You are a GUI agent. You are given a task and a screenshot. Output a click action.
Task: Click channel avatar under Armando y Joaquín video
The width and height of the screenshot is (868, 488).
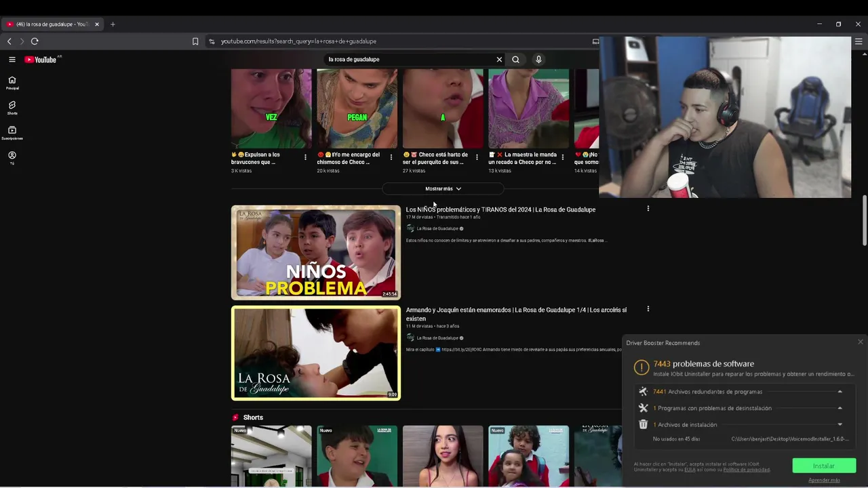click(x=410, y=338)
